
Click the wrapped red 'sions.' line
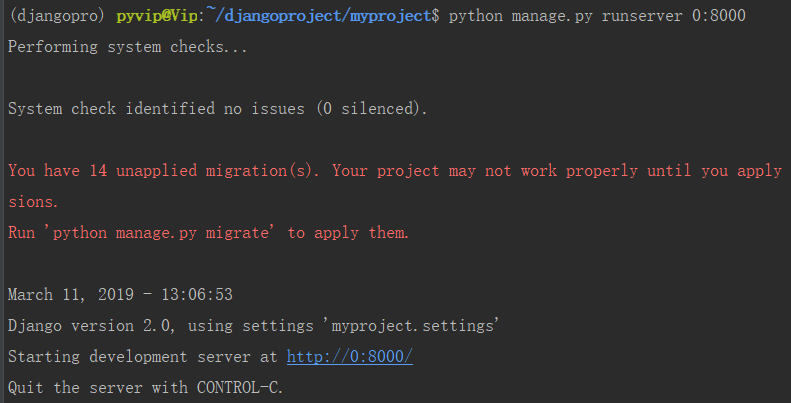33,202
